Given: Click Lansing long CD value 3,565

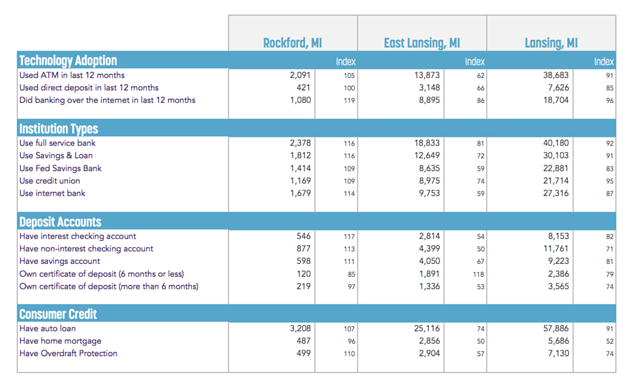Looking at the screenshot, I should [558, 286].
